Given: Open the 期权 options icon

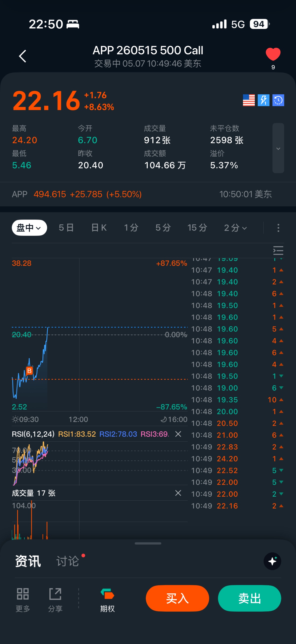Looking at the screenshot, I should 107,600.
